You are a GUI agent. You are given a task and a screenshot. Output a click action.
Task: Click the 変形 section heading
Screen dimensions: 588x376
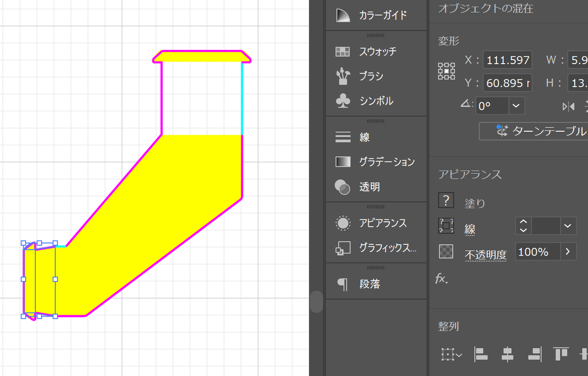[x=448, y=41]
